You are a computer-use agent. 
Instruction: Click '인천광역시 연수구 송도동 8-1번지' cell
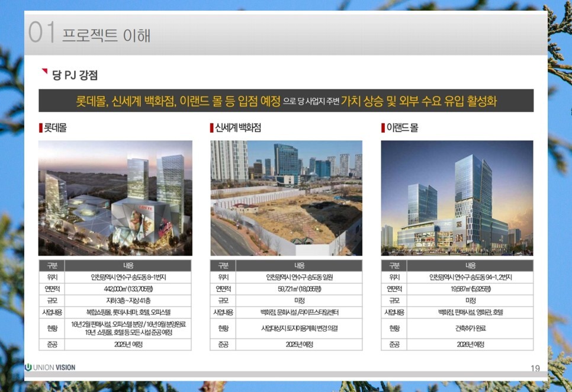(x=128, y=277)
